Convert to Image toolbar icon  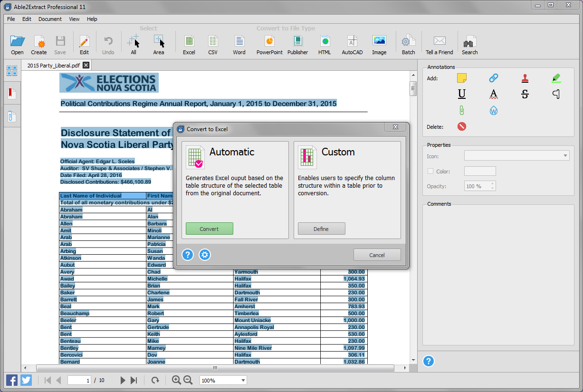tap(379, 41)
